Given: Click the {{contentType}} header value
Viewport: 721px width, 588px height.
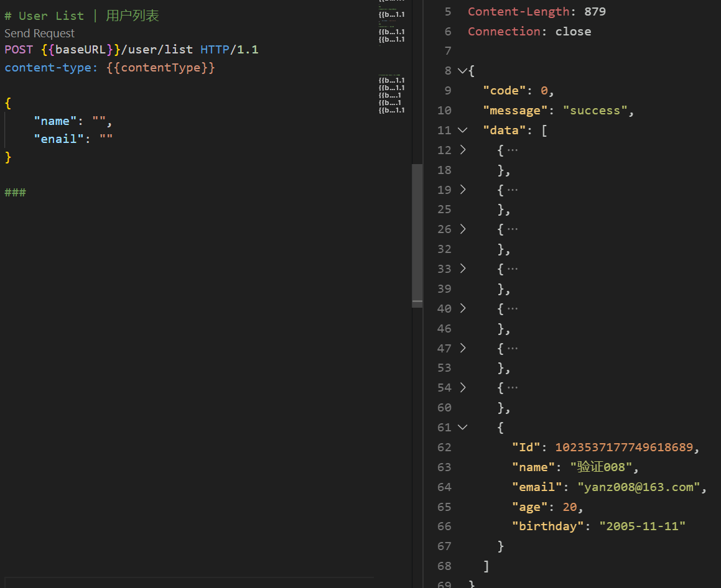Looking at the screenshot, I should tap(160, 68).
